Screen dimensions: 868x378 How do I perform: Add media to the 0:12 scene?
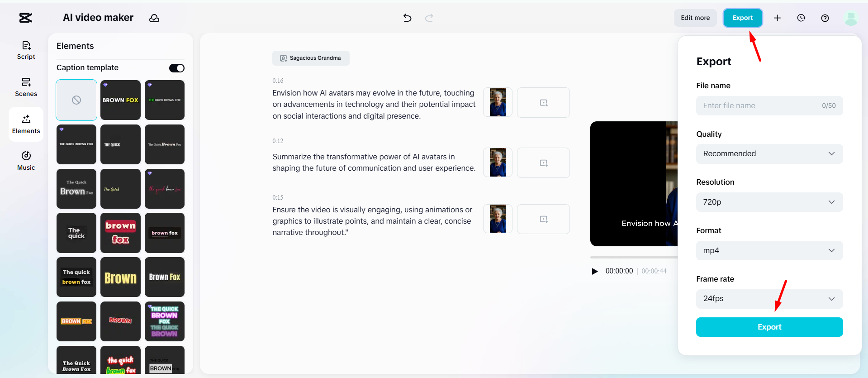(543, 163)
